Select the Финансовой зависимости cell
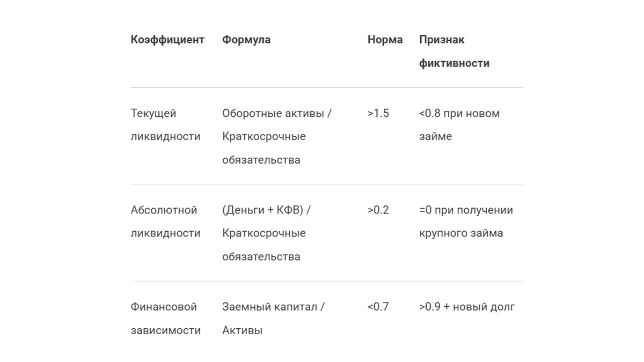 (x=165, y=319)
